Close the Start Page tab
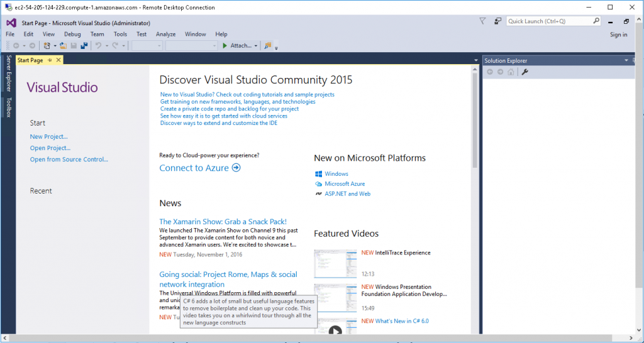644x343 pixels. (x=58, y=60)
